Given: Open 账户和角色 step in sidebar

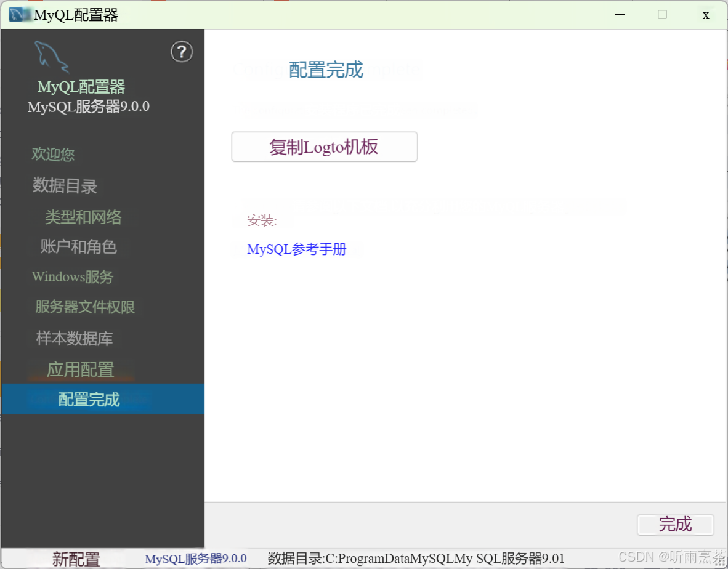Looking at the screenshot, I should [78, 246].
